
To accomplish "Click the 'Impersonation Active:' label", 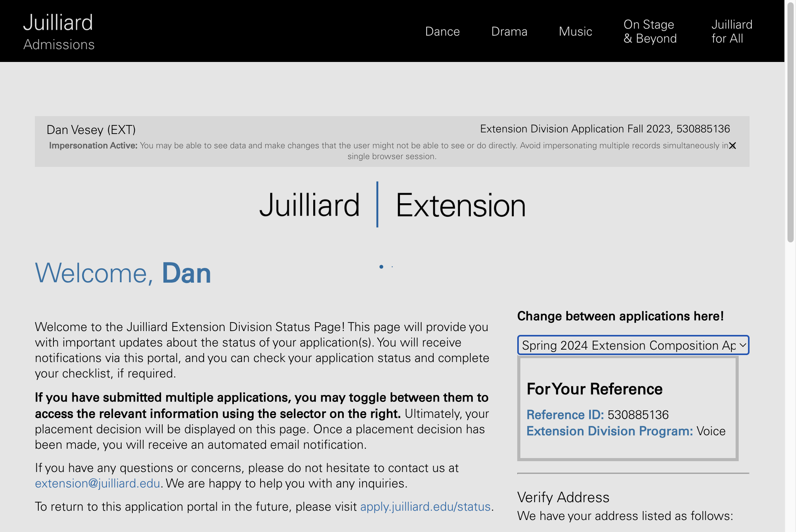I will tap(93, 146).
